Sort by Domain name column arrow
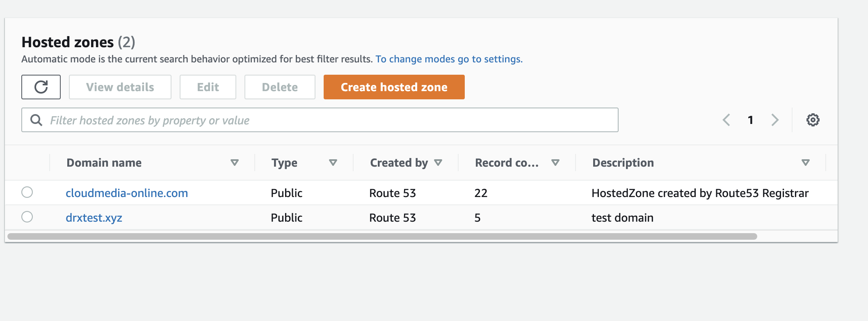 tap(235, 163)
